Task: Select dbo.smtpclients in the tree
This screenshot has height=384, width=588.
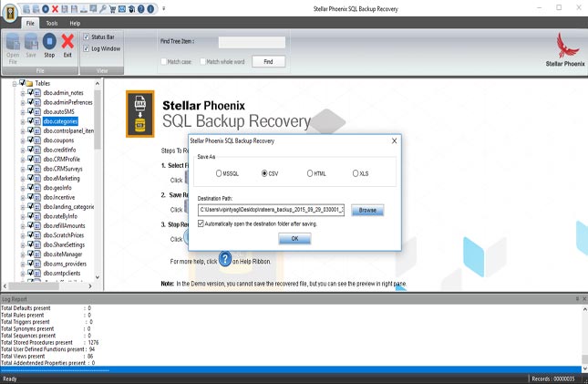Action: 62,273
